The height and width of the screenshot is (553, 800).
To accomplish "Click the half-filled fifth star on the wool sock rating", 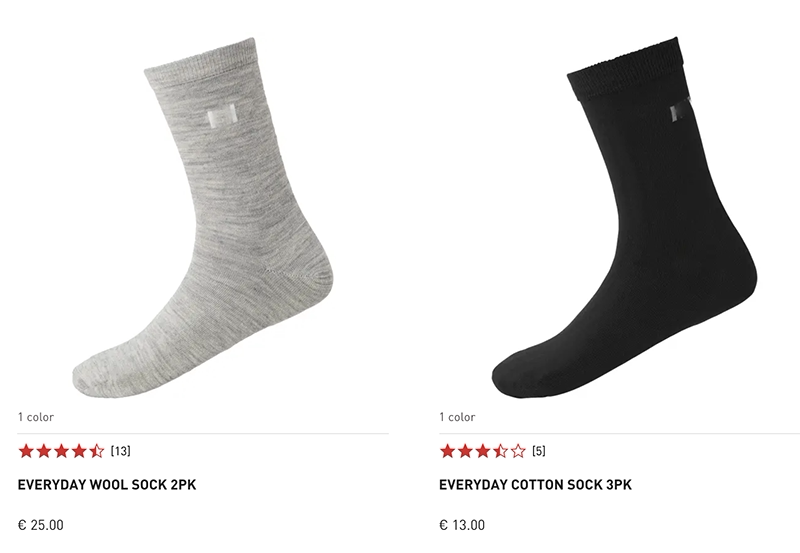I will (x=96, y=451).
